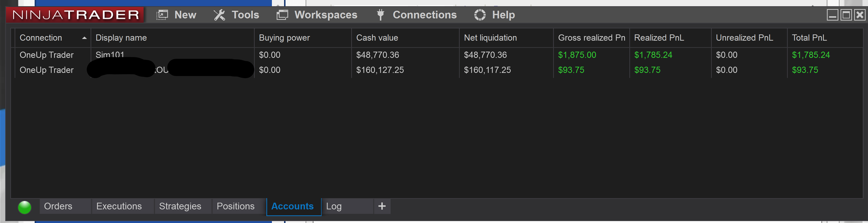Toggle sort arrow on Connection column
868x223 pixels.
coord(84,38)
